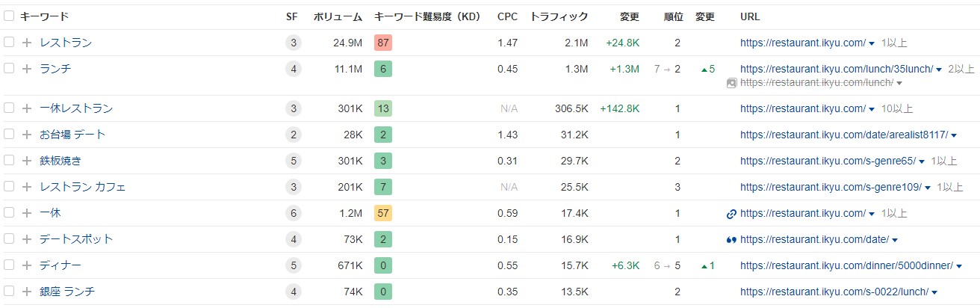980x308 pixels.
Task: Open URL dropdown arrow in レストラン row
Action: coord(872,43)
